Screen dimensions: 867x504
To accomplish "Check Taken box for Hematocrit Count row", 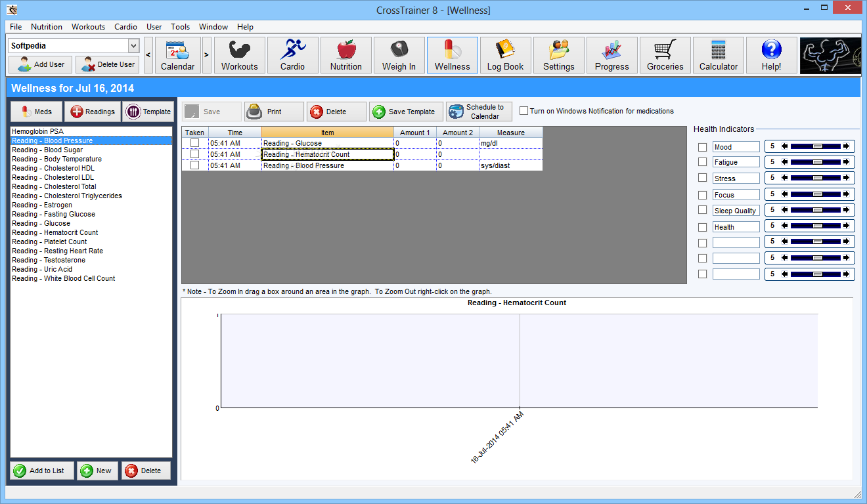I will (195, 154).
